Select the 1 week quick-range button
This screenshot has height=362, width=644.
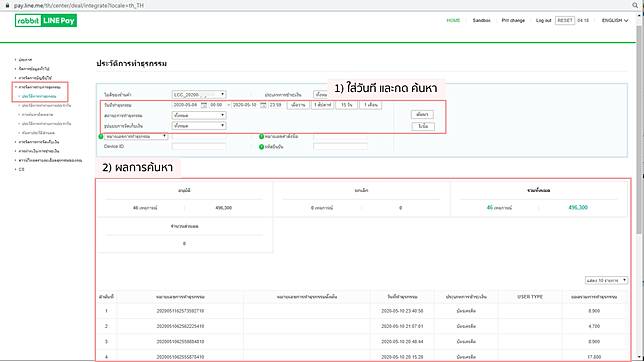pyautogui.click(x=322, y=105)
